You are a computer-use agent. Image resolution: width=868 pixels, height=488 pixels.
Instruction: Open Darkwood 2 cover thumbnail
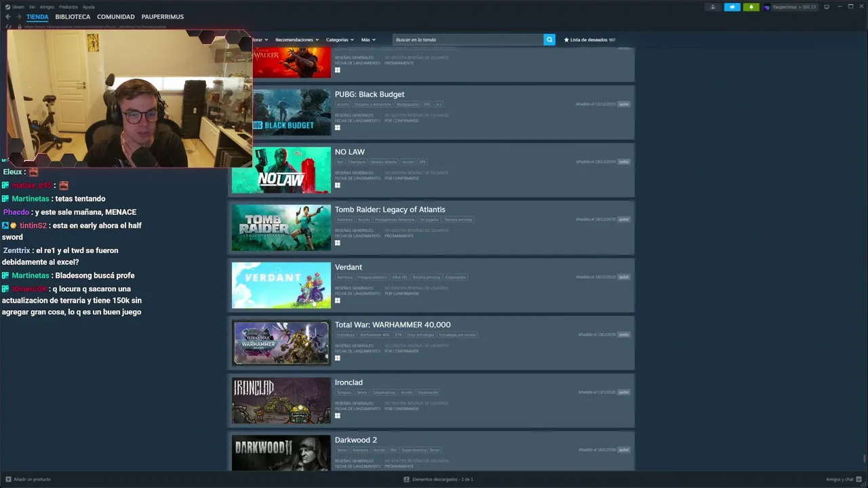click(281, 453)
